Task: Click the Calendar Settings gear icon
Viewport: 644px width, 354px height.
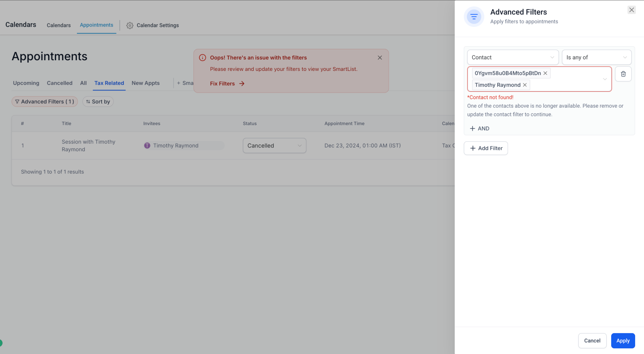Action: coord(130,25)
